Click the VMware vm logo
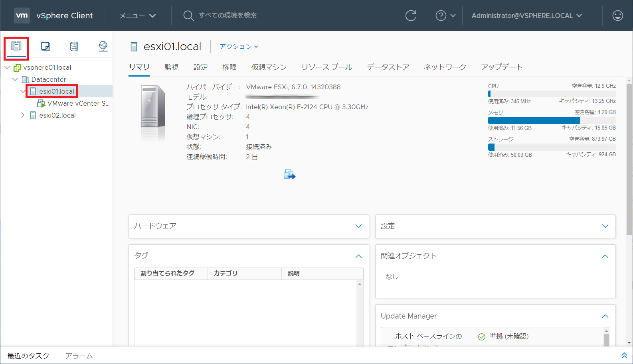Image resolution: width=633 pixels, height=364 pixels. 22,16
